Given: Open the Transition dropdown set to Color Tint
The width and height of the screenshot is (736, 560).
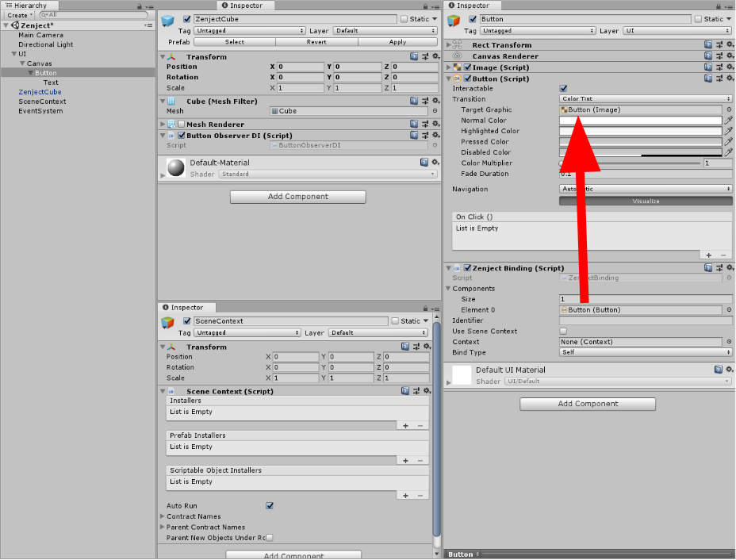Looking at the screenshot, I should click(645, 99).
